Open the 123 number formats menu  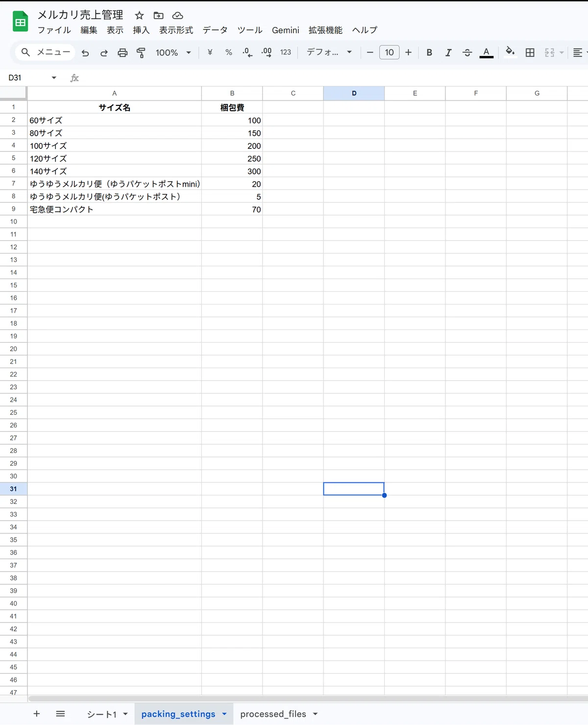pyautogui.click(x=286, y=52)
